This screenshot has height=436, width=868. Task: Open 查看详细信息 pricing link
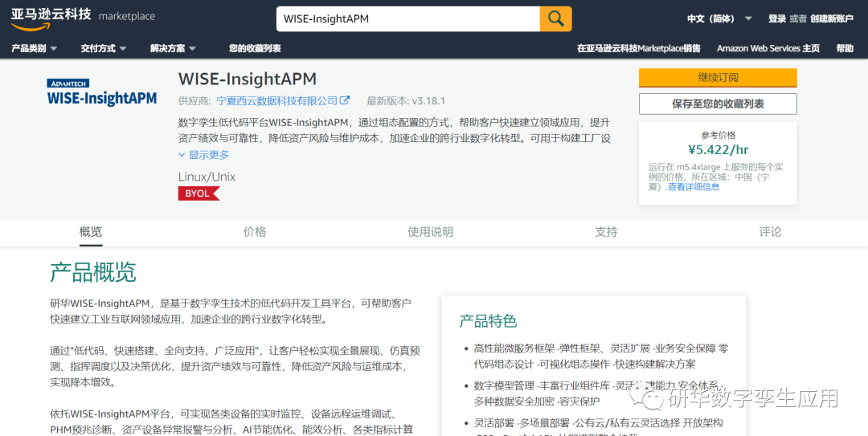pyautogui.click(x=694, y=187)
